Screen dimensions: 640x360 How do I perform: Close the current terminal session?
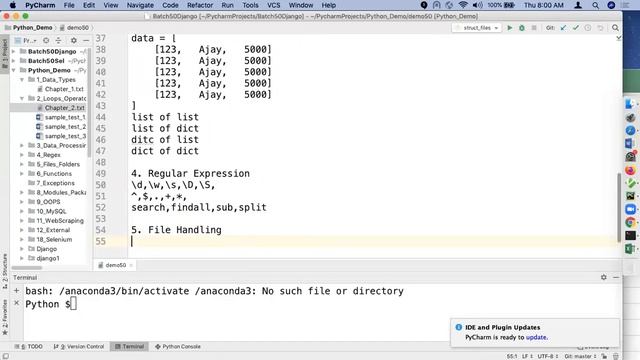point(16,303)
